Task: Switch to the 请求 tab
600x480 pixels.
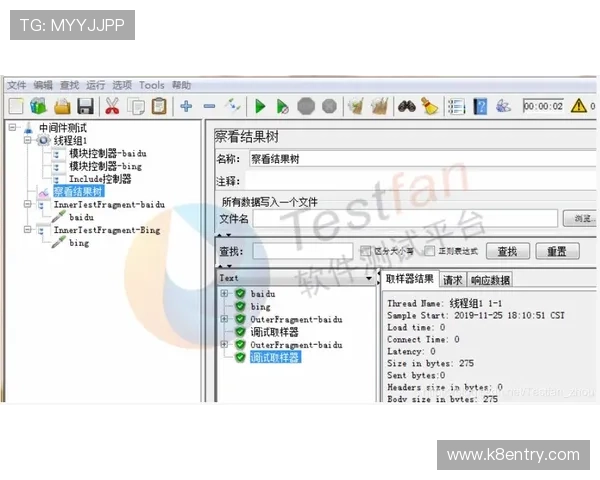Action: click(453, 280)
